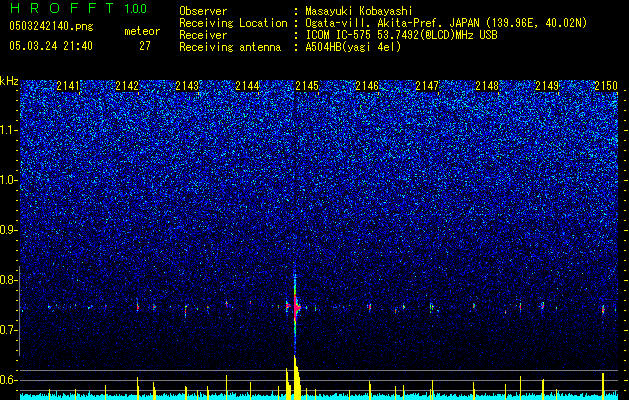629x400 pixels.
Task: Click the 1.1 kHz frequency axis label
Action: pyautogui.click(x=8, y=130)
